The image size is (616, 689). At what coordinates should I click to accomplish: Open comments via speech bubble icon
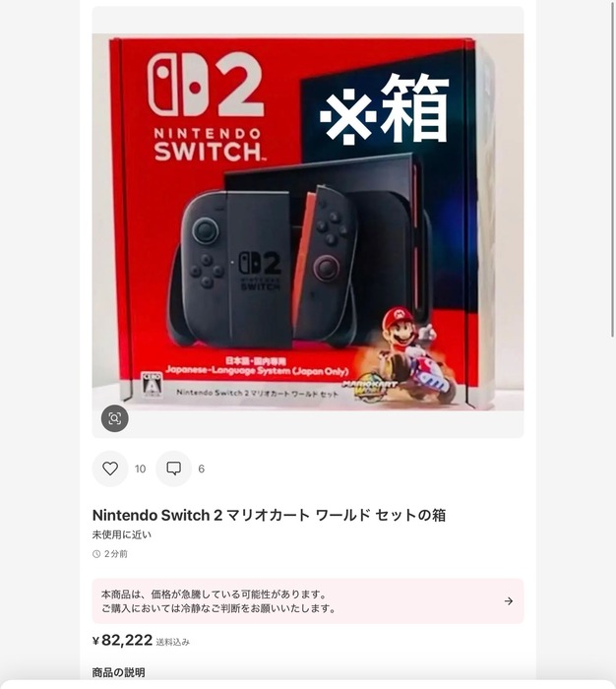coord(173,469)
